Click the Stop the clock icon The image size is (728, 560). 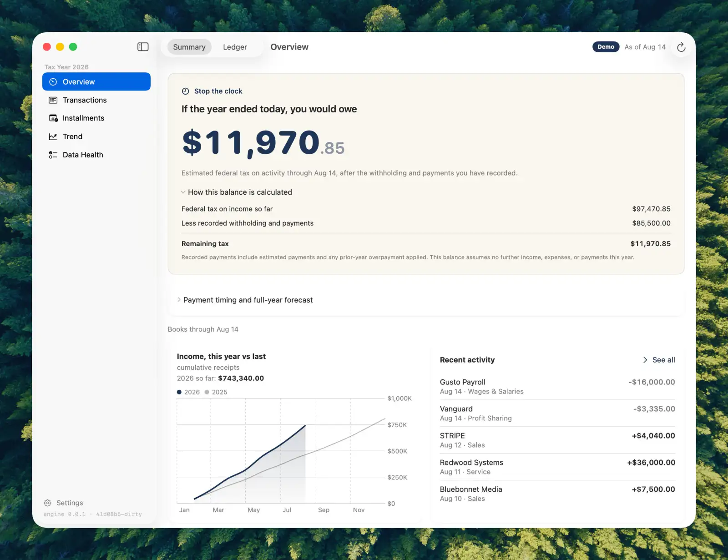point(186,91)
